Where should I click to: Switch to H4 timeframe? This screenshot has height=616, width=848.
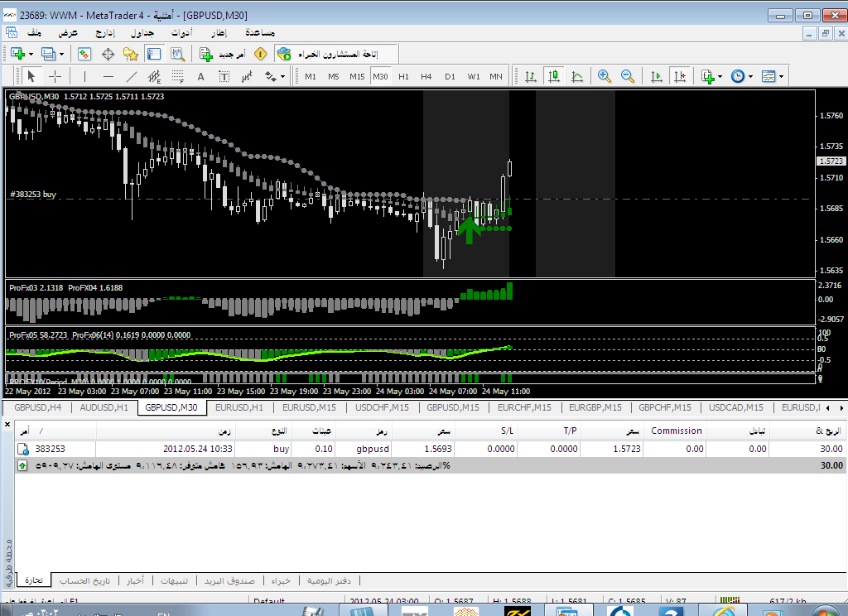(x=426, y=76)
